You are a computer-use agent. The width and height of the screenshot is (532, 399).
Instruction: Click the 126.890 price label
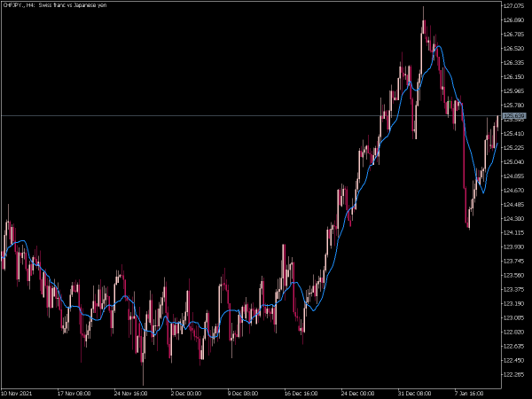point(514,20)
